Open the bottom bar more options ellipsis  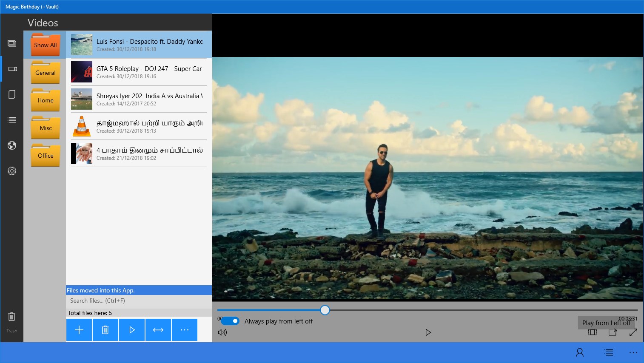[633, 352]
